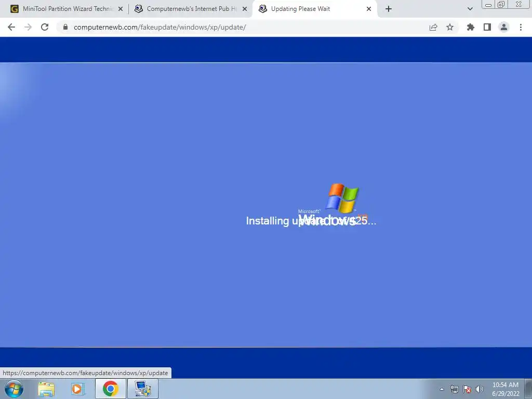Close the Computernewb's Internet Pub tab
The height and width of the screenshot is (399, 532).
coord(245,9)
